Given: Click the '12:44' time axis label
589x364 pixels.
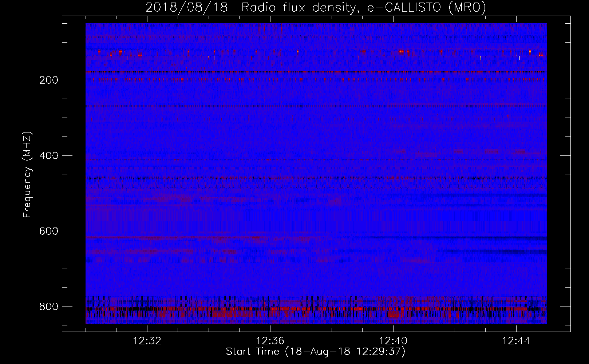Looking at the screenshot, I should pos(516,341).
